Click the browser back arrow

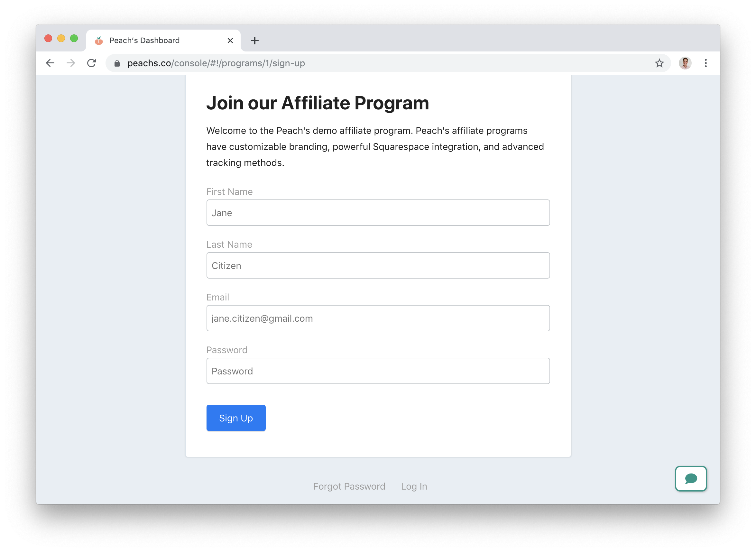[x=50, y=63]
